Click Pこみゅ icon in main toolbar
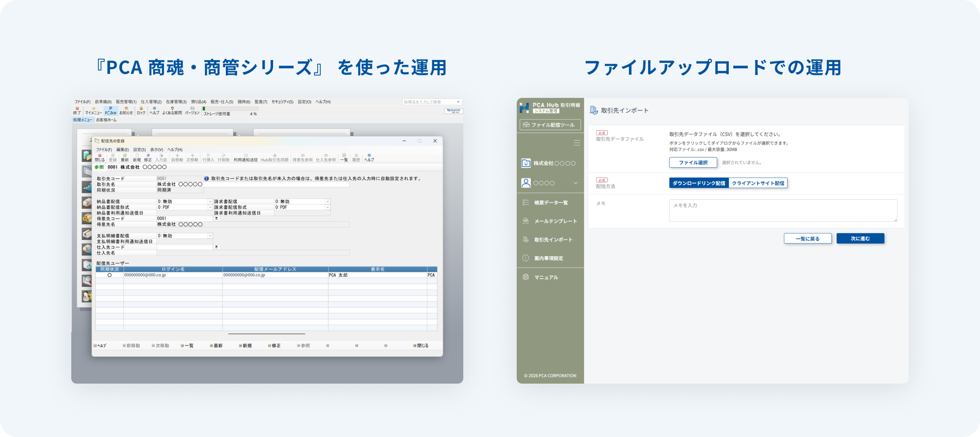 [110, 110]
